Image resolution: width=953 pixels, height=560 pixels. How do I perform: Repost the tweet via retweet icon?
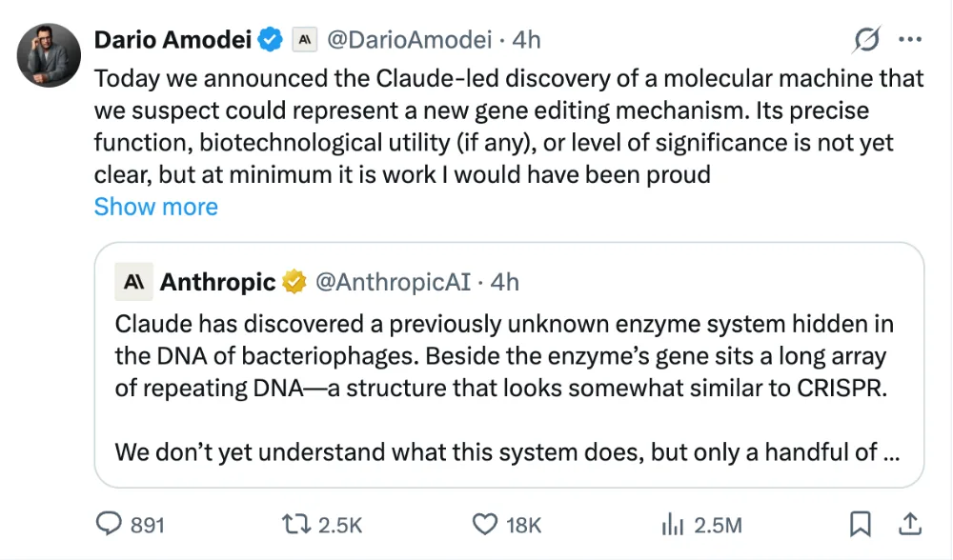(296, 524)
